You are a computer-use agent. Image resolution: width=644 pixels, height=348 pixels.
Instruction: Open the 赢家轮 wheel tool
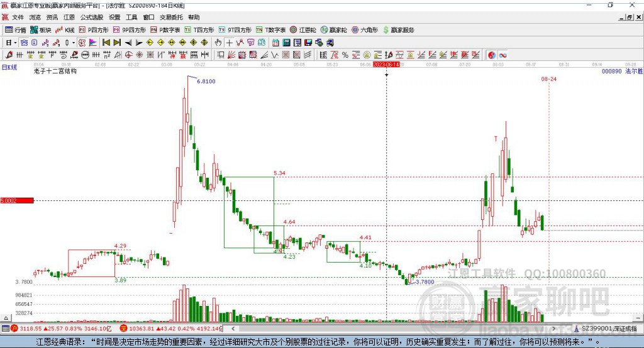point(334,30)
